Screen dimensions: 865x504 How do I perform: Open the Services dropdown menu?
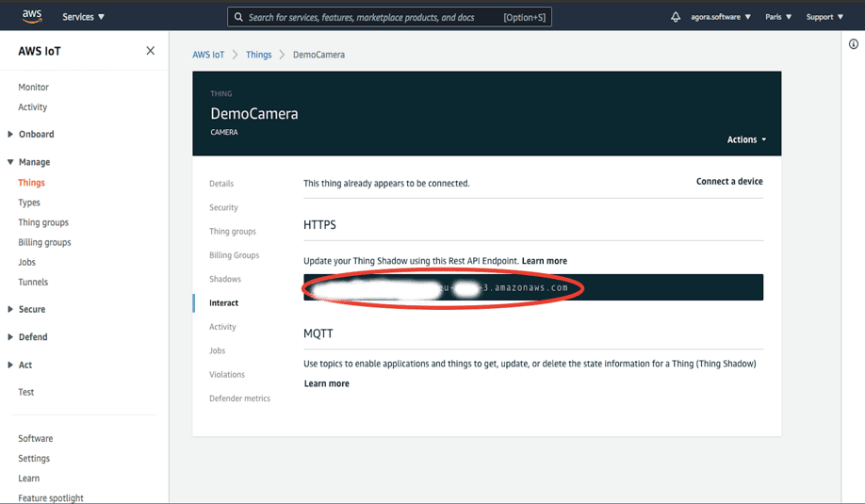(x=83, y=17)
